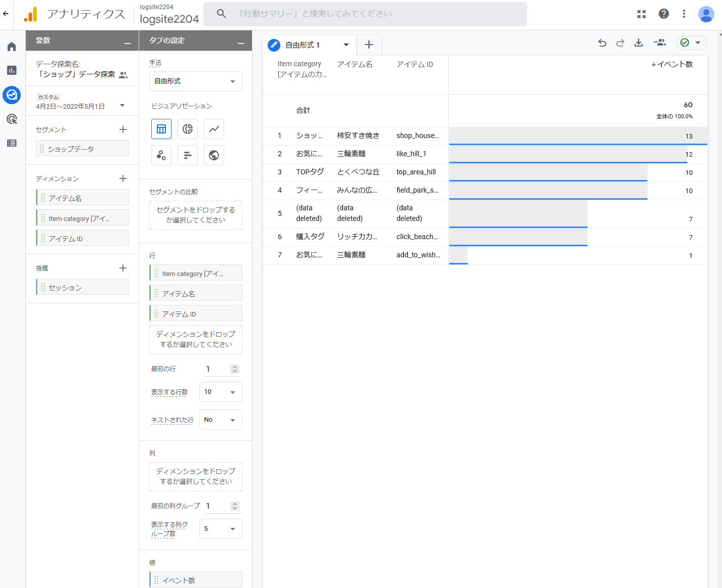
Task: Open the user account avatar
Action: pyautogui.click(x=706, y=14)
